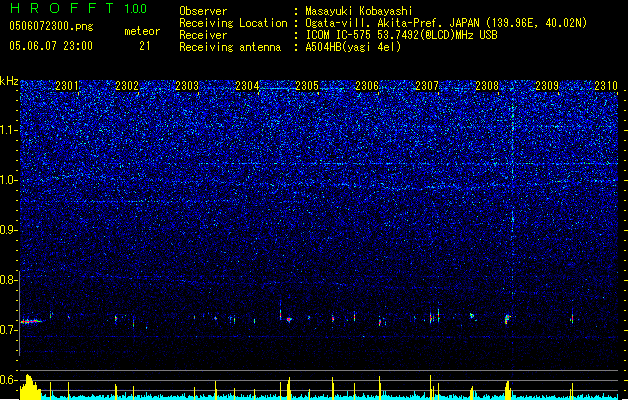Click the Receiving Location label
Screen dimensions: 629x400
[233, 23]
